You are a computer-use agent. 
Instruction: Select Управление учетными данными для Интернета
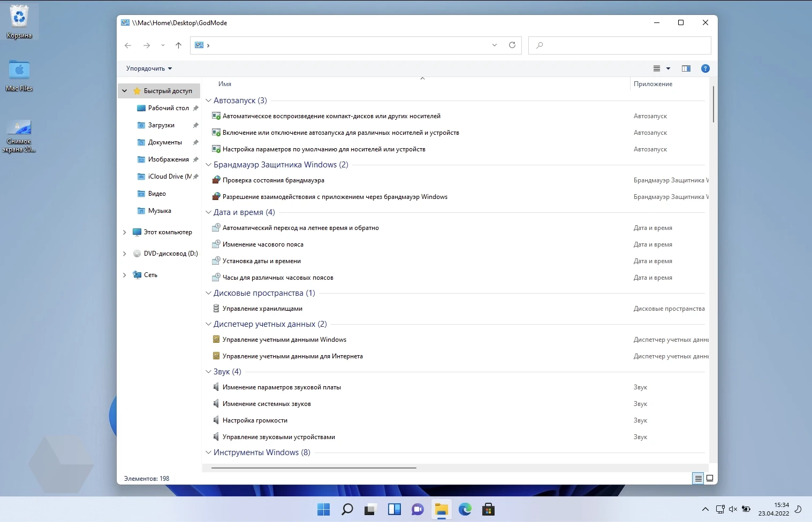pos(293,356)
